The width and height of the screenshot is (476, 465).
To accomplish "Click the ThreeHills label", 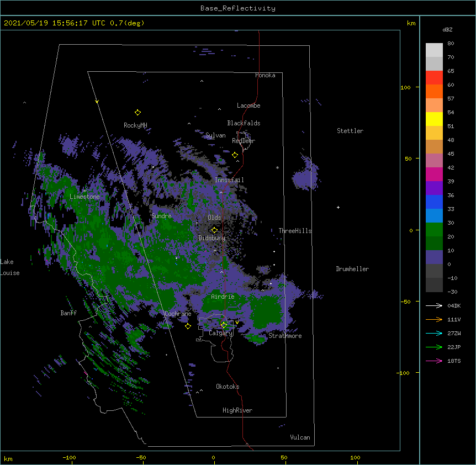I will [295, 231].
